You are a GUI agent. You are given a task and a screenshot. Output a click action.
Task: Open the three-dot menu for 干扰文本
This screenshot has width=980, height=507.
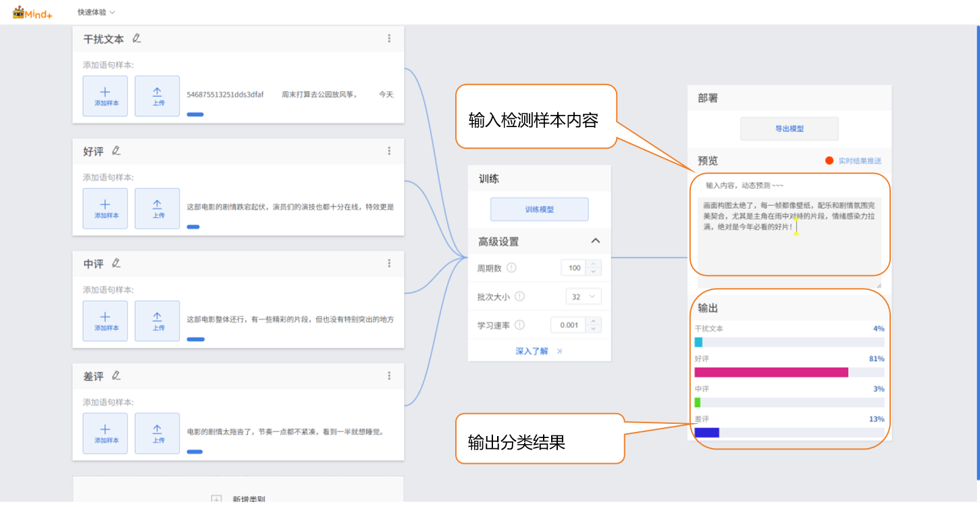[x=389, y=39]
